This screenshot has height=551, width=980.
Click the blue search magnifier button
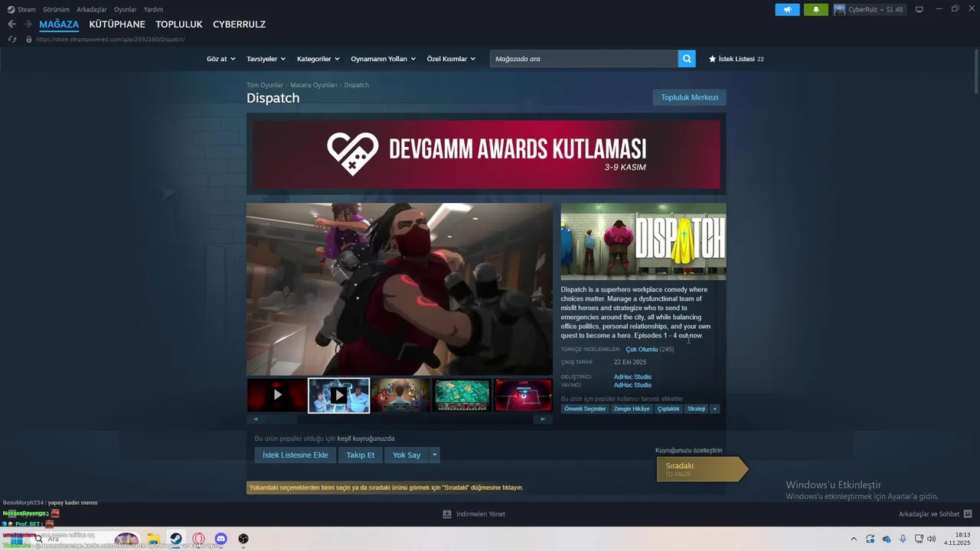(x=687, y=58)
